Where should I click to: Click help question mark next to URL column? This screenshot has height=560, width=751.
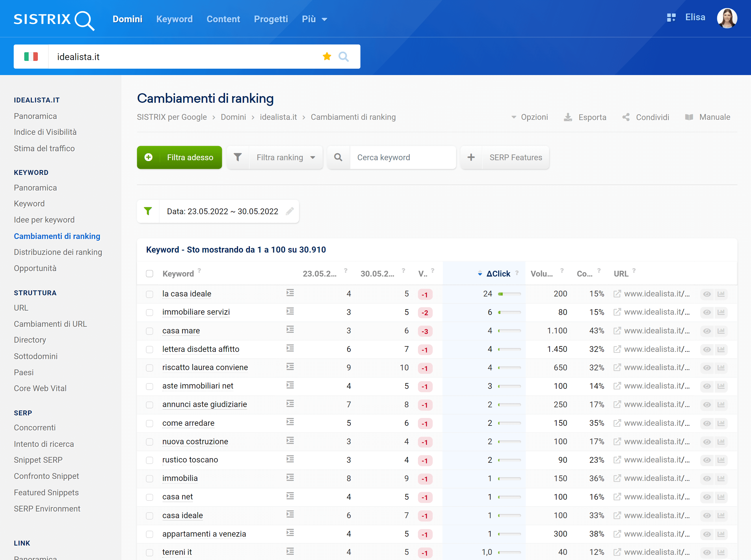pos(634,270)
